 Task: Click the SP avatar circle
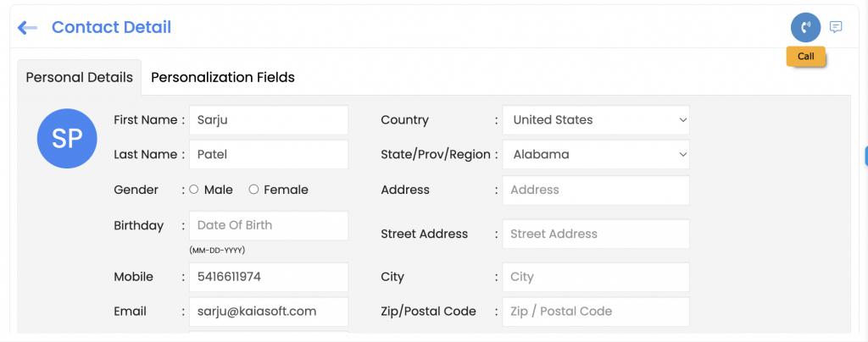point(67,138)
